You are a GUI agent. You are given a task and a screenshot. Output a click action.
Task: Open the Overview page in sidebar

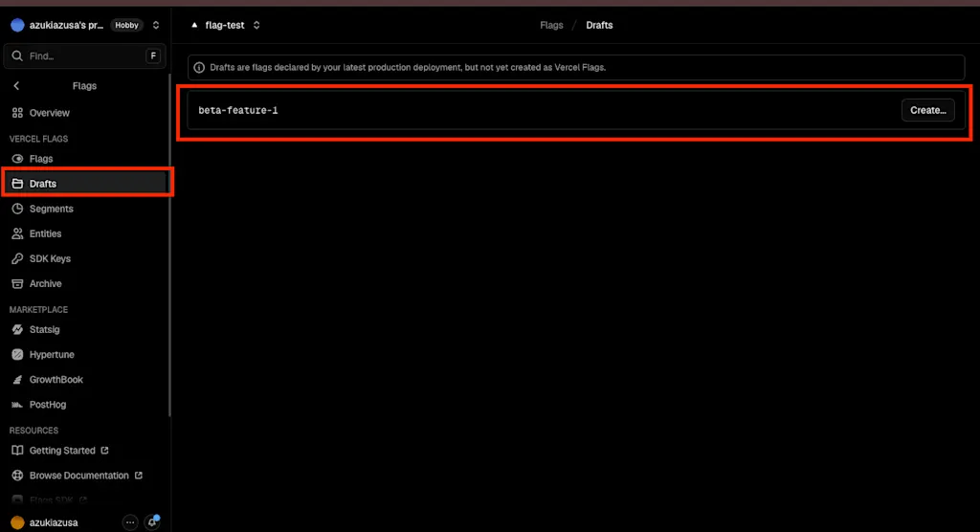pos(84,113)
